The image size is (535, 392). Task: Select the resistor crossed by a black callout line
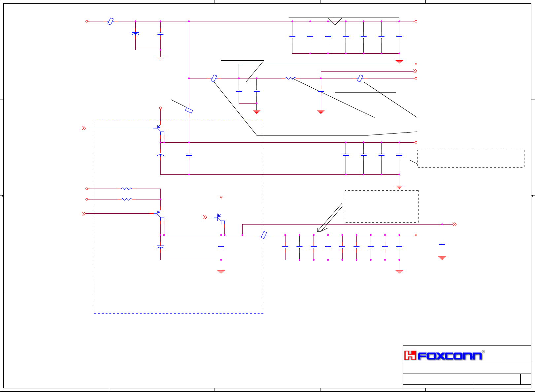[290, 78]
